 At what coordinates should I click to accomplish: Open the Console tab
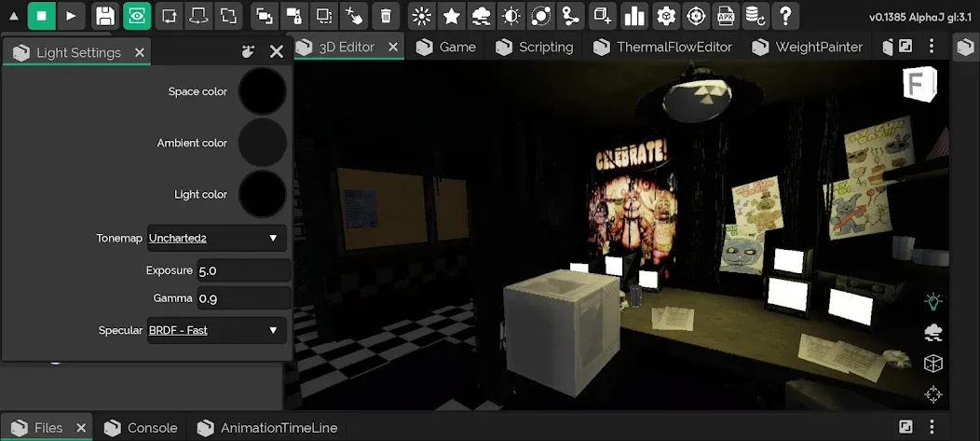[142, 428]
